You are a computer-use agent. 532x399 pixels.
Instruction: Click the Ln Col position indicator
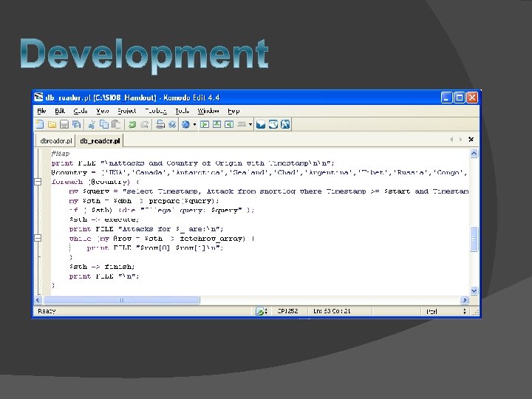click(332, 311)
